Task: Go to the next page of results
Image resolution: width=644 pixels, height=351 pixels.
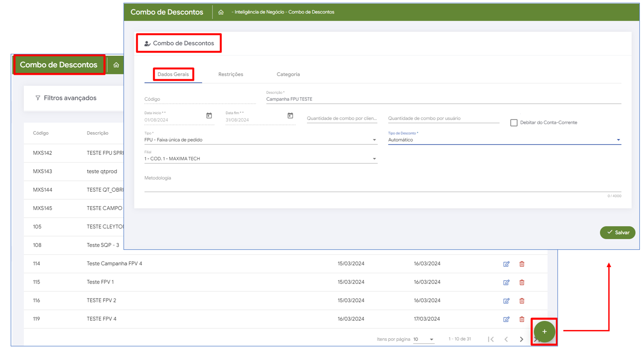Action: [x=521, y=339]
